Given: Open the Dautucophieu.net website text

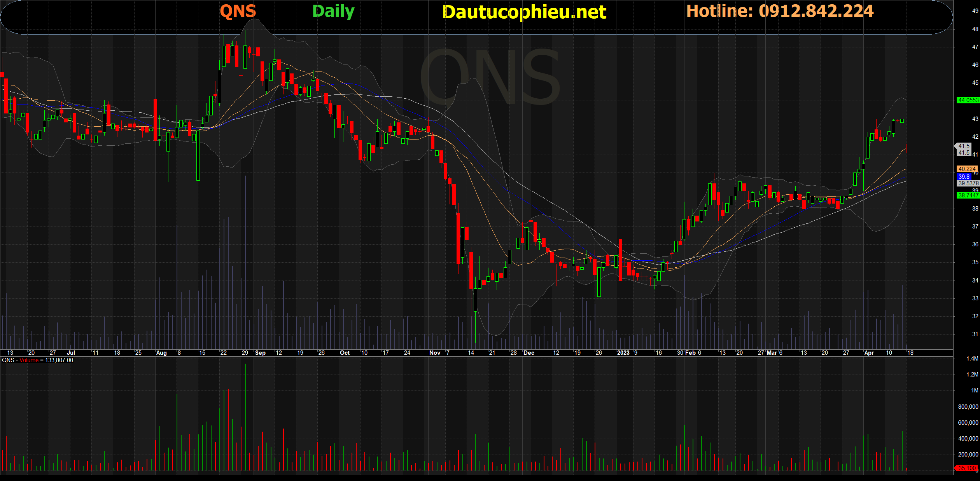Looking at the screenshot, I should click(524, 12).
